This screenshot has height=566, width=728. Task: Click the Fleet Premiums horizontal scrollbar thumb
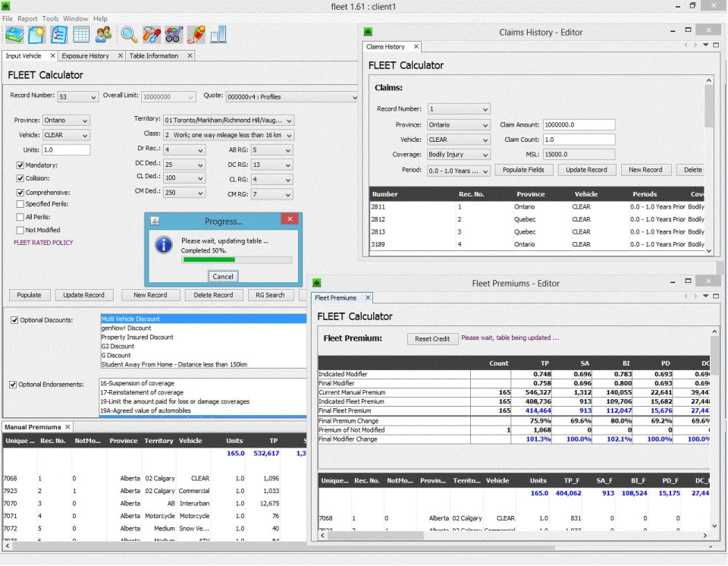pos(375,536)
